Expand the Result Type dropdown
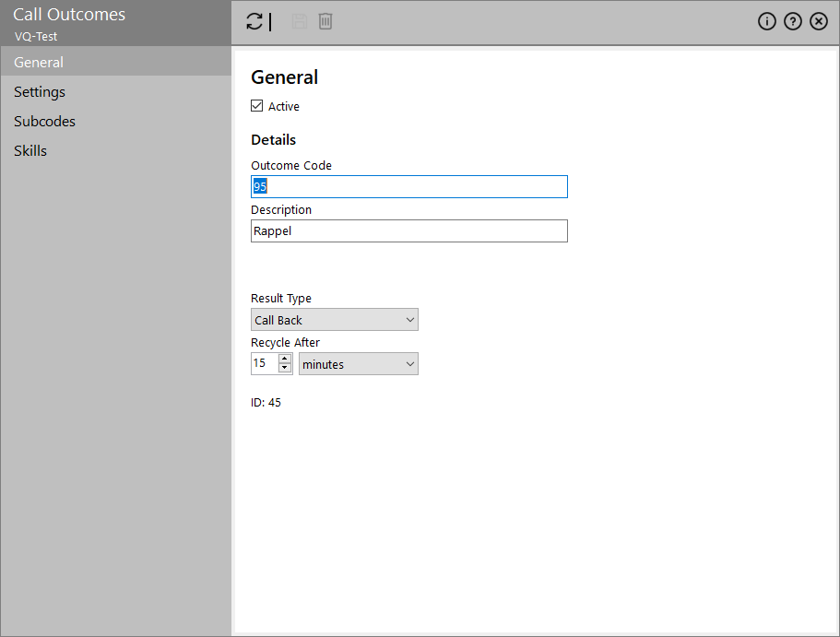This screenshot has width=840, height=637. click(x=334, y=320)
